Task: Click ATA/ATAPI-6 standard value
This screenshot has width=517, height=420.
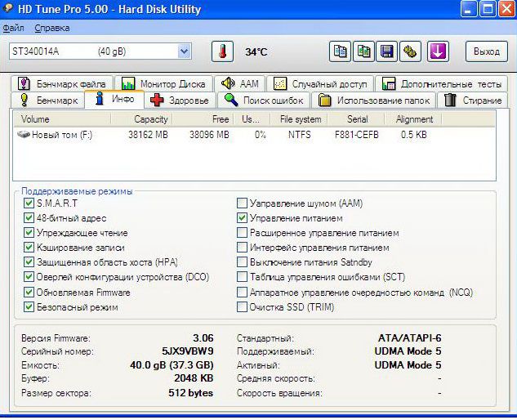Action: pyautogui.click(x=409, y=337)
